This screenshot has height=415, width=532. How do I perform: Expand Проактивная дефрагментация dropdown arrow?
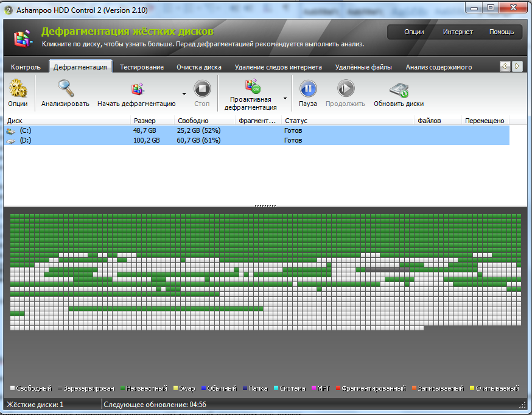[285, 99]
